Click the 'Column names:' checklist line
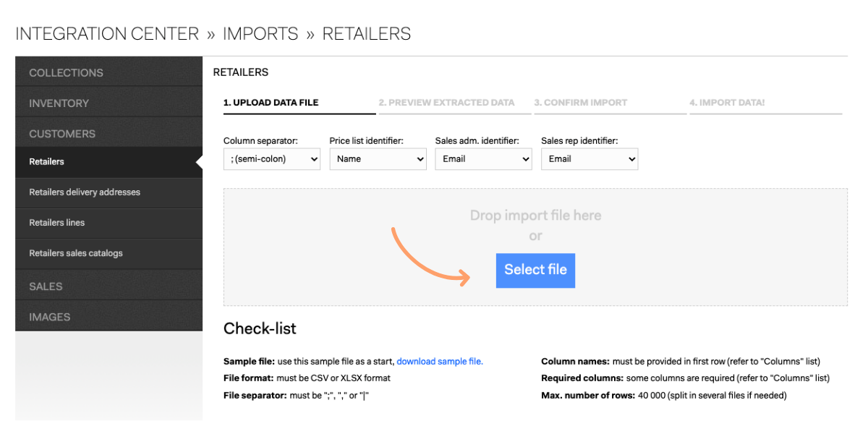 click(x=681, y=362)
